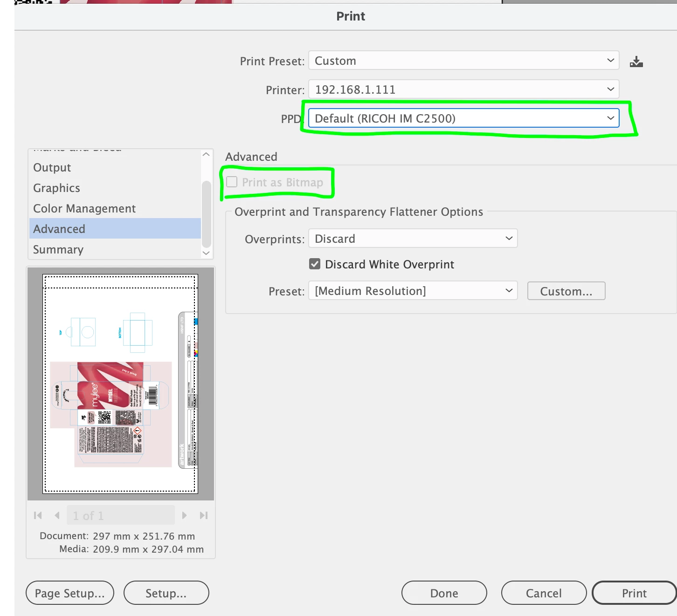Image resolution: width=677 pixels, height=616 pixels.
Task: Select Summary category
Action: point(115,249)
